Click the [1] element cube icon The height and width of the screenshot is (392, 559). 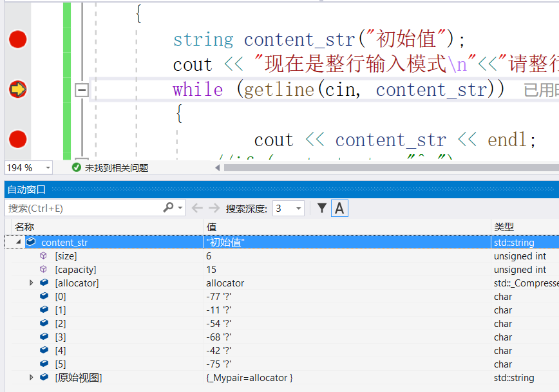[x=44, y=310]
